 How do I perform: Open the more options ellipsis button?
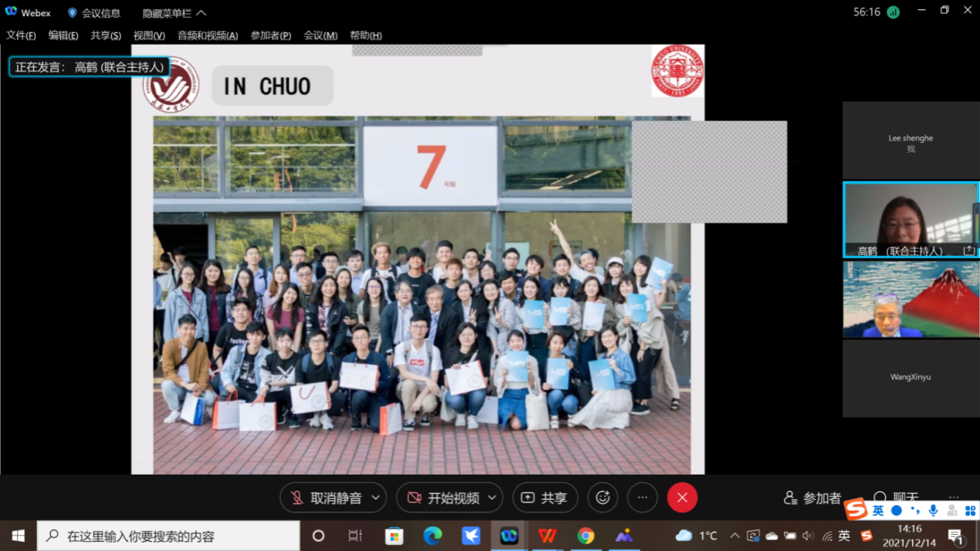click(642, 498)
